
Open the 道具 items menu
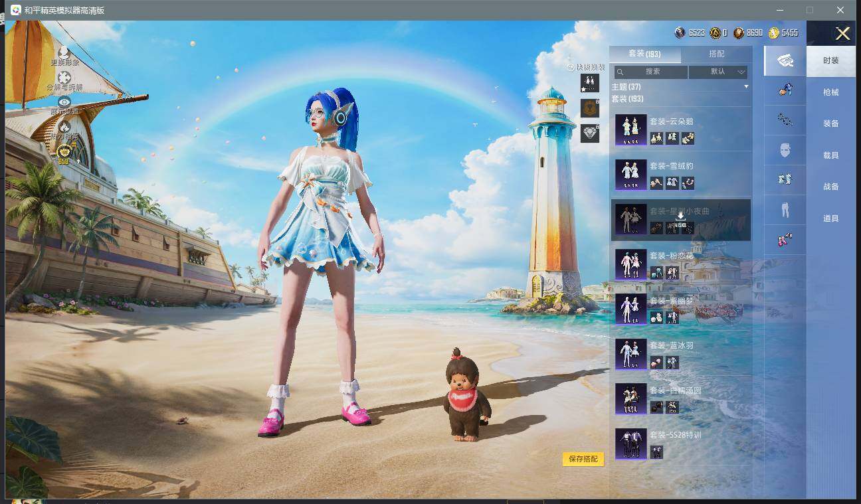pos(831,218)
